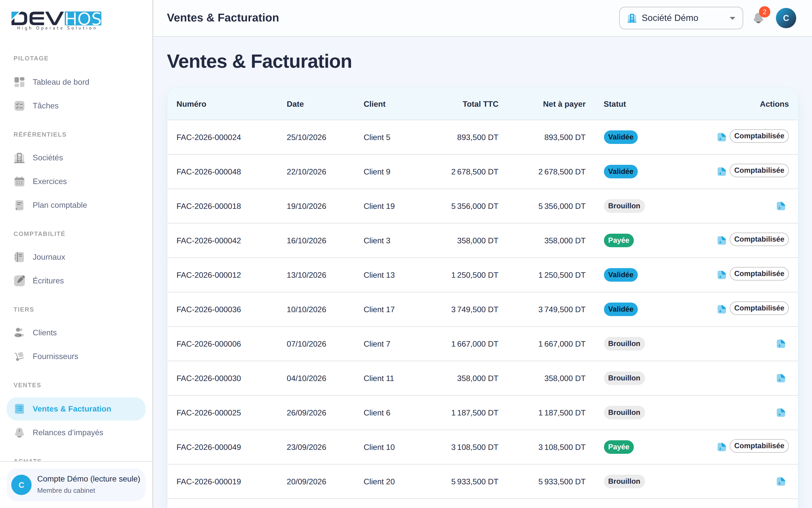Click the Statut column header
This screenshot has width=812, height=508.
pyautogui.click(x=614, y=104)
